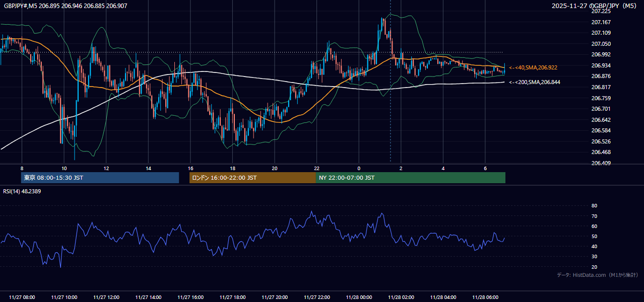Viewport: 644px width, 302px height.
Task: Click hour label 12 under price chart
Action: pos(106,168)
